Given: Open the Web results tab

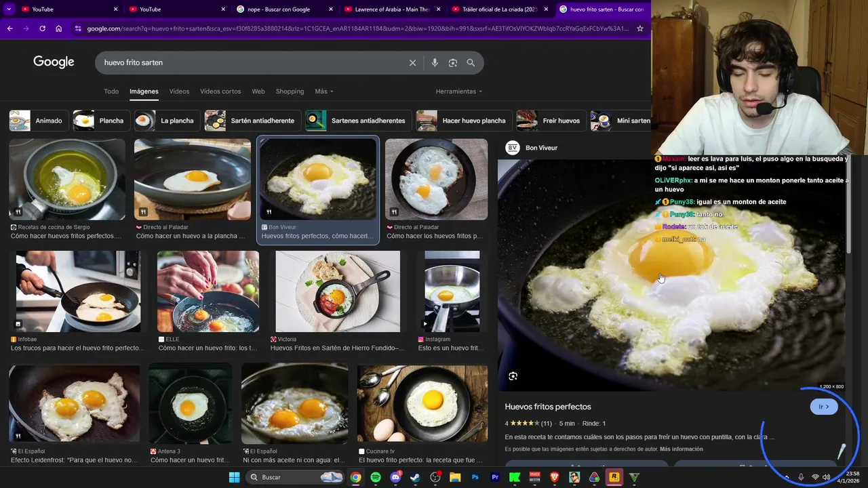Looking at the screenshot, I should click(x=258, y=91).
